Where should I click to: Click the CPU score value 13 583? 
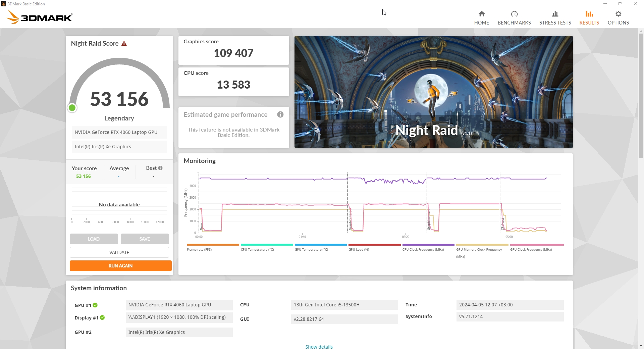coord(234,85)
